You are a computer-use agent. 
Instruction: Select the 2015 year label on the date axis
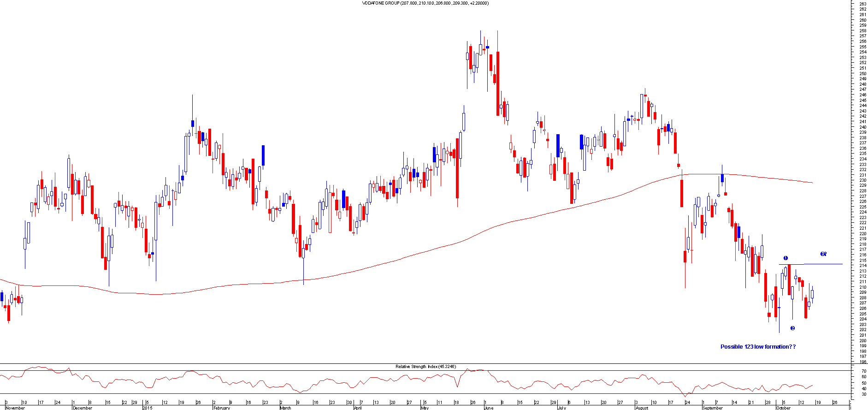(148, 408)
